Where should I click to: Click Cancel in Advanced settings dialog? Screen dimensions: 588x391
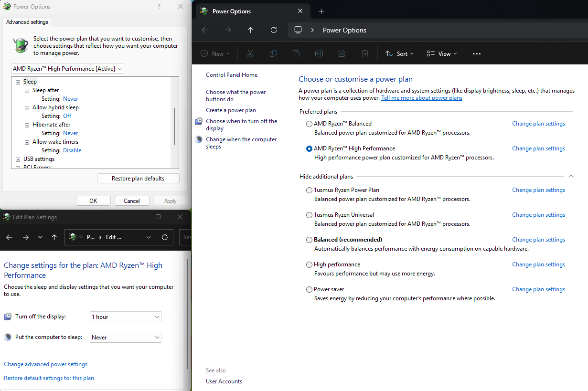(132, 201)
